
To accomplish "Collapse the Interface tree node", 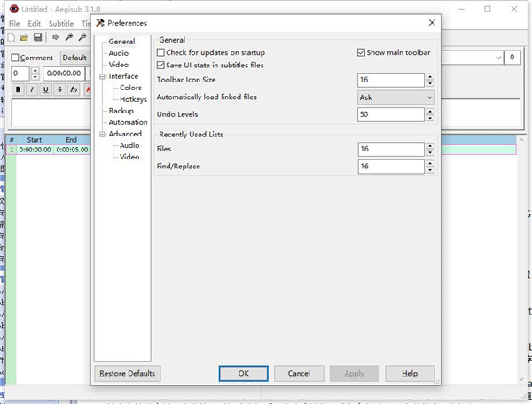I will point(102,76).
